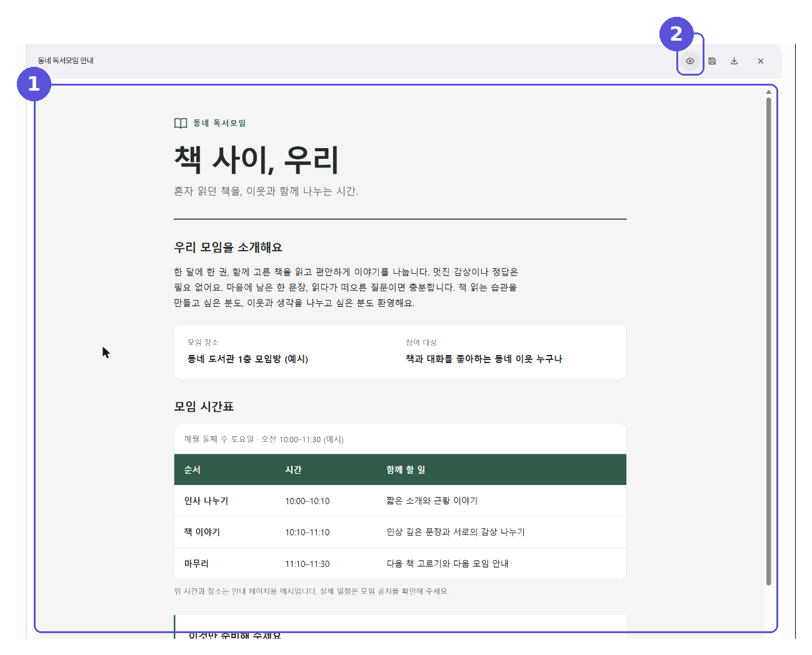This screenshot has height=655, width=812.
Task: Click the 모임 시간표 heading
Action: (204, 407)
